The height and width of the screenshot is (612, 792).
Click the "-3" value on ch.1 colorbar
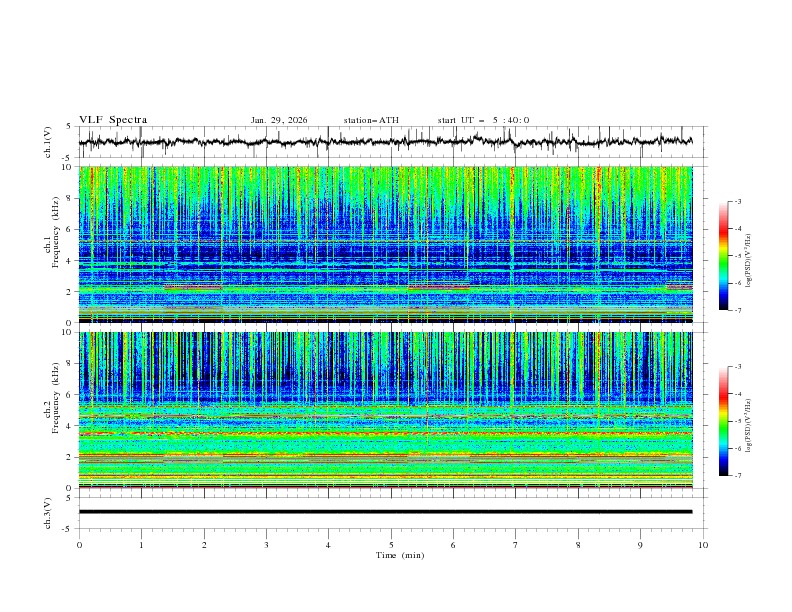click(738, 201)
